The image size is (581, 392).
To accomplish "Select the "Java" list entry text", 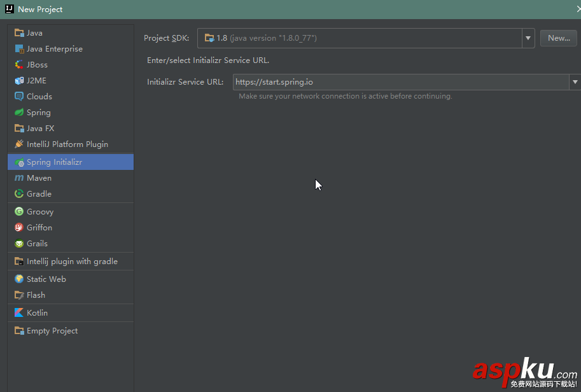I will coord(34,33).
